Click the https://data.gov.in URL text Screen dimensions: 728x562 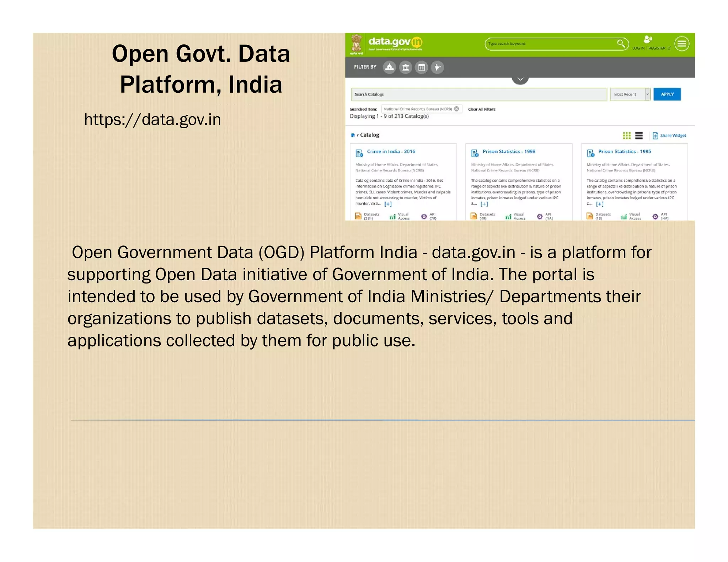pyautogui.click(x=152, y=120)
